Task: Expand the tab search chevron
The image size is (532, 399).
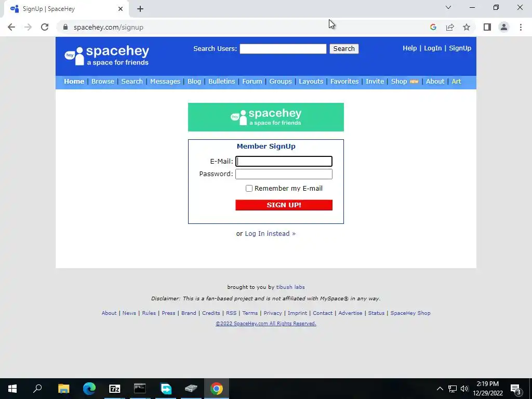Action: click(x=448, y=7)
